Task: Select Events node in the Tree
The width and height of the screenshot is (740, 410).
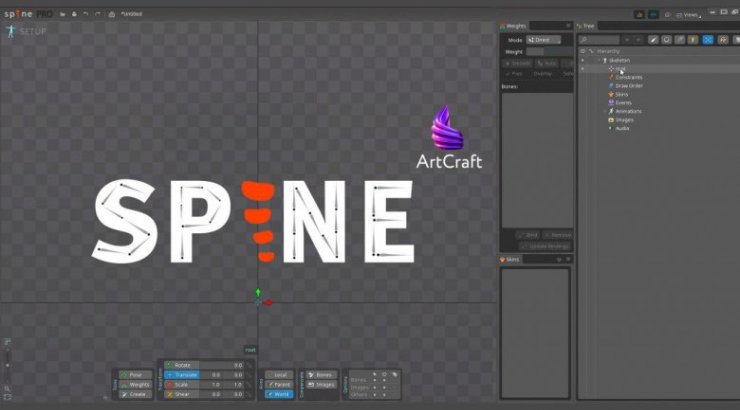Action: tap(620, 103)
